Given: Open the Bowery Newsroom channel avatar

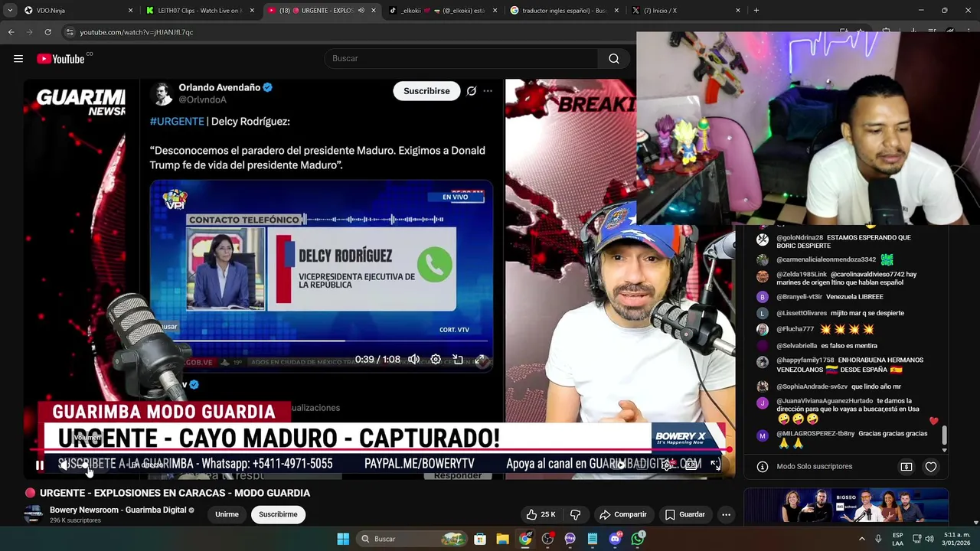Looking at the screenshot, I should 33,514.
